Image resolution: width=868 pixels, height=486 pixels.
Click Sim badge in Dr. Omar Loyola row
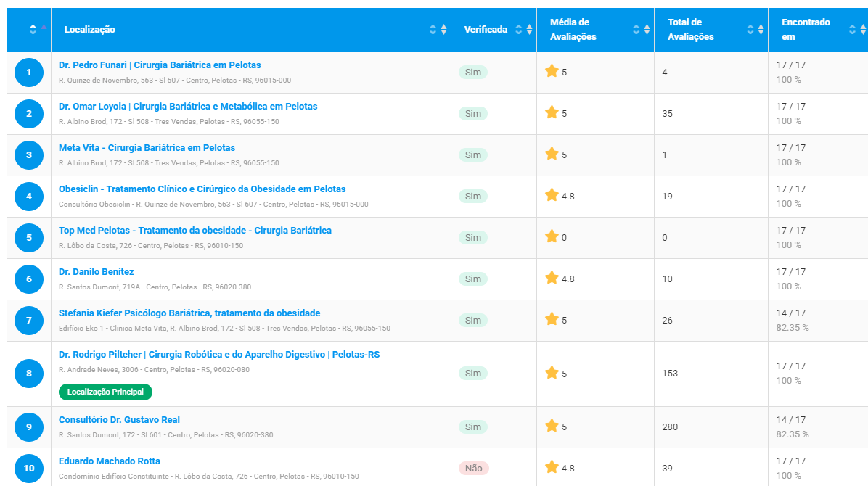pos(472,113)
